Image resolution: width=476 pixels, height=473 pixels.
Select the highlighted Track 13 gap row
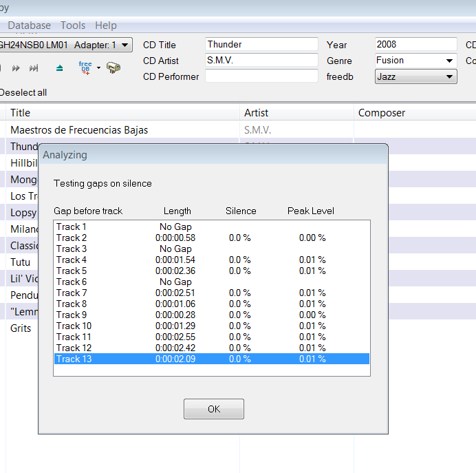pos(212,359)
